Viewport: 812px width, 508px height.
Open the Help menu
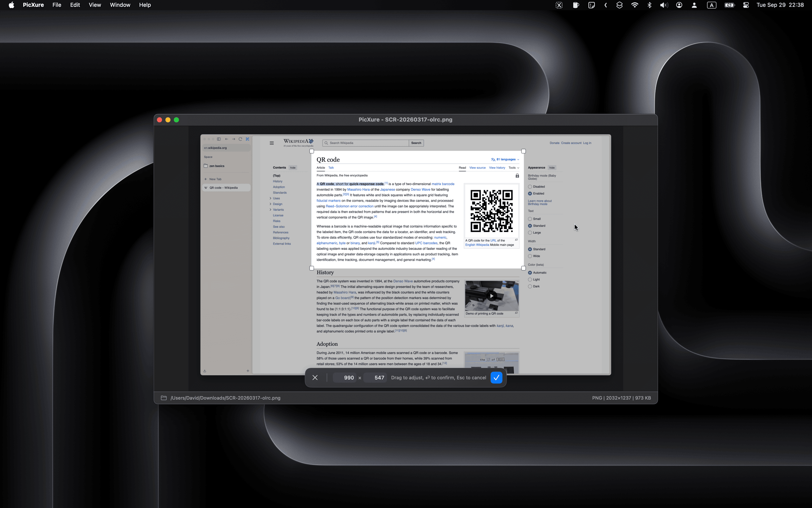coord(145,5)
